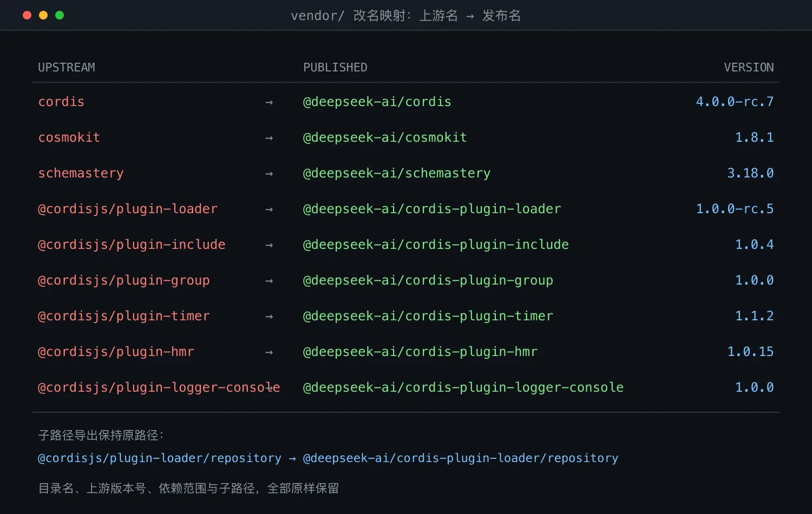The height and width of the screenshot is (514, 812).
Task: Select upstream '@cordisjs/plugin-loader' in the table
Action: tap(128, 209)
